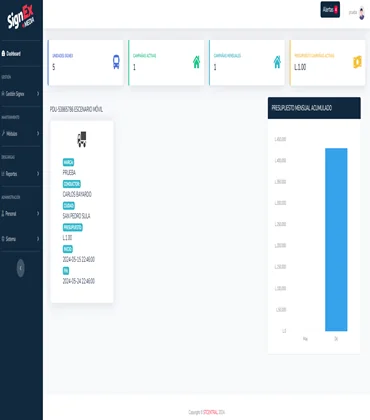Click the wrench icon beside Módulos

(3, 133)
